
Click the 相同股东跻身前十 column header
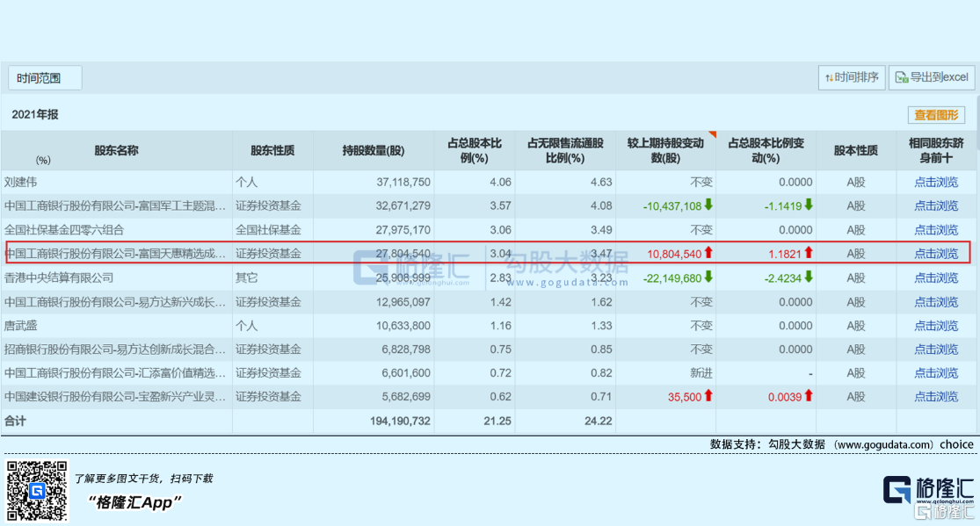(x=936, y=150)
